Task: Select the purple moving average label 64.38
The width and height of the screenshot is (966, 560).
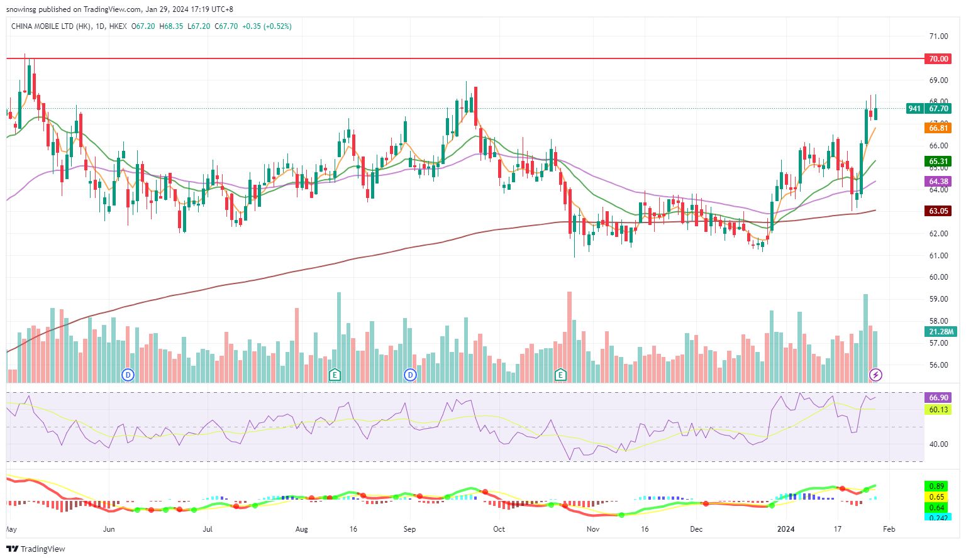Action: pyautogui.click(x=938, y=182)
